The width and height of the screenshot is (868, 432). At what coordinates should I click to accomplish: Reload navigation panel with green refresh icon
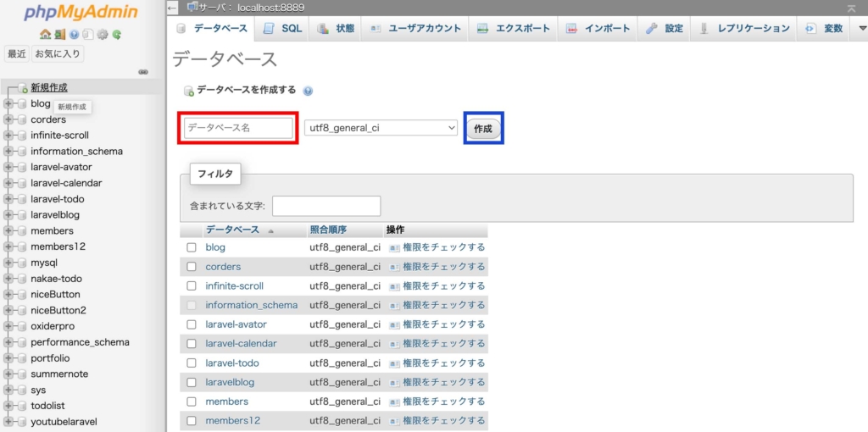[116, 35]
